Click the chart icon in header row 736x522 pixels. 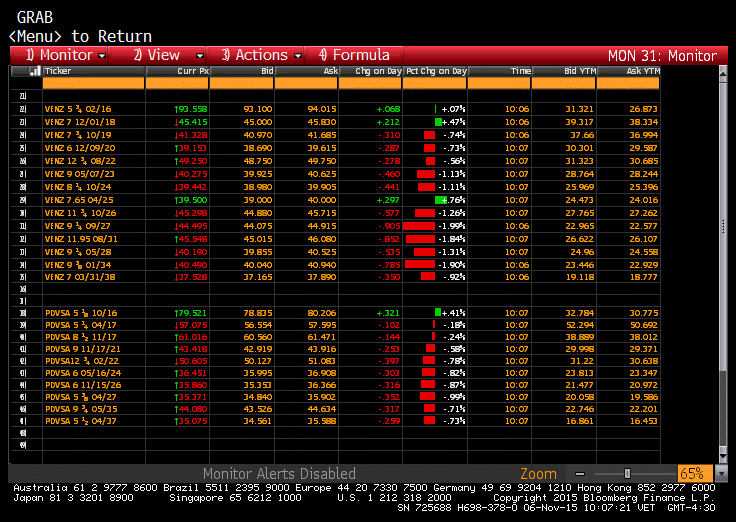34,71
